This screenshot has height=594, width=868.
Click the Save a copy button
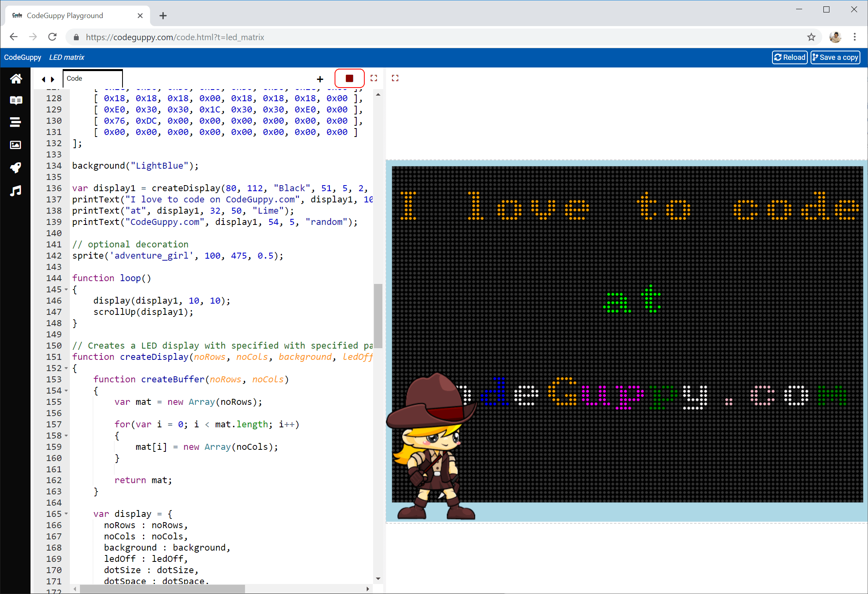click(835, 57)
